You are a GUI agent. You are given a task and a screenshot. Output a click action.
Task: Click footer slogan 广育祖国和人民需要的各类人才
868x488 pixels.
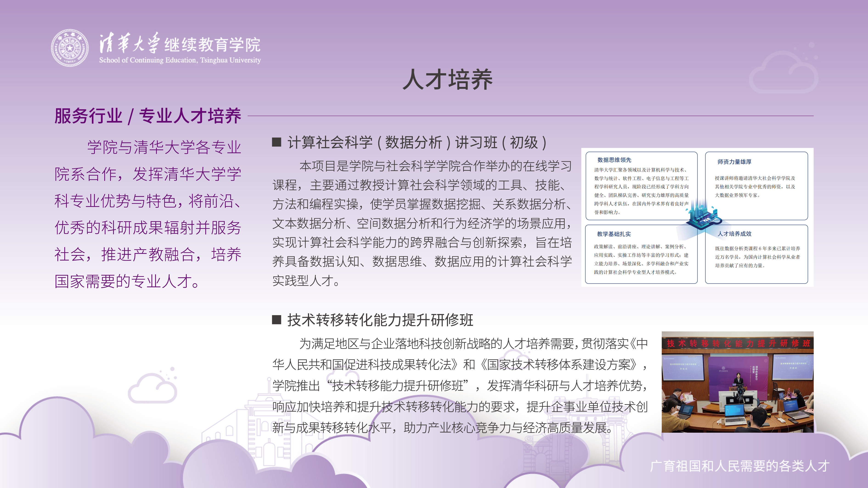click(740, 466)
